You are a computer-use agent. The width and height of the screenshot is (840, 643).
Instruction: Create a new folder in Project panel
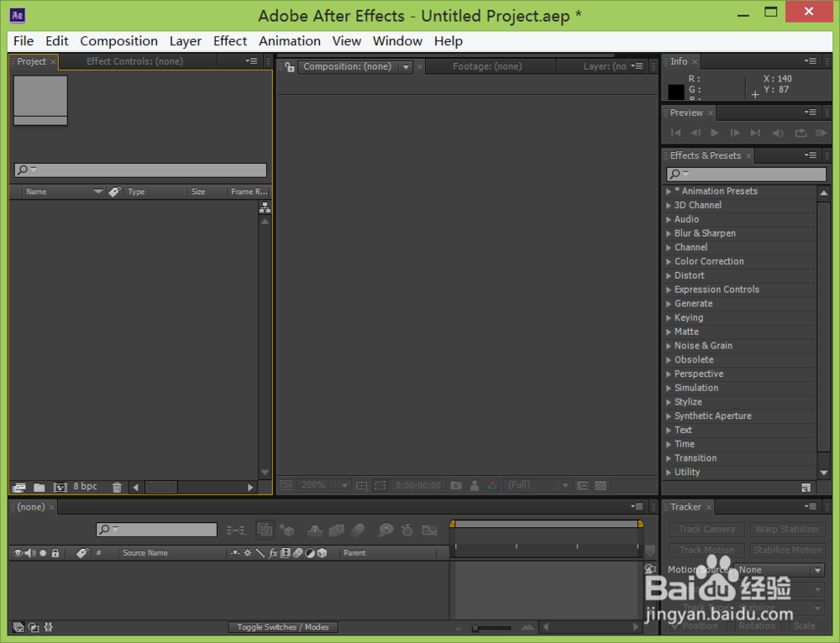39,487
